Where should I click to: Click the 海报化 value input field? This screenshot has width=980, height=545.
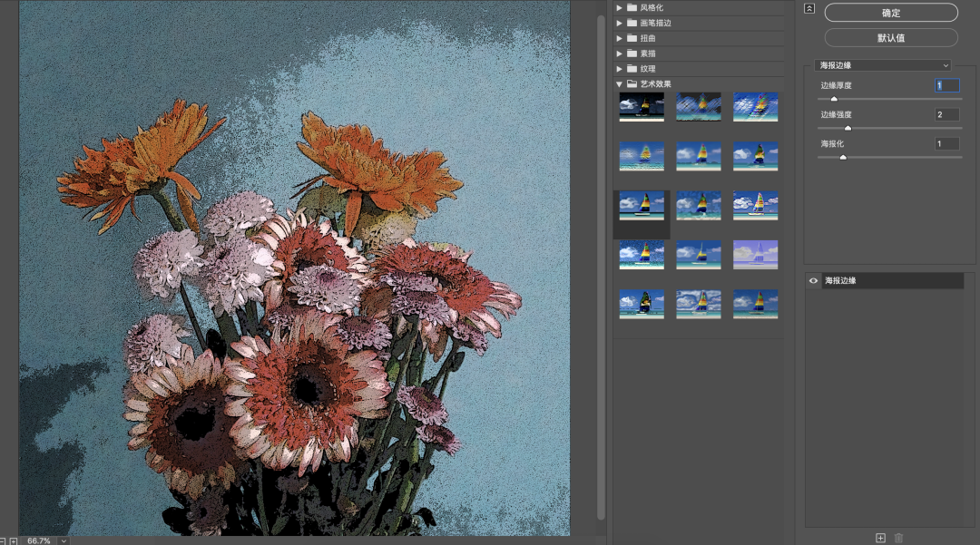click(x=946, y=144)
